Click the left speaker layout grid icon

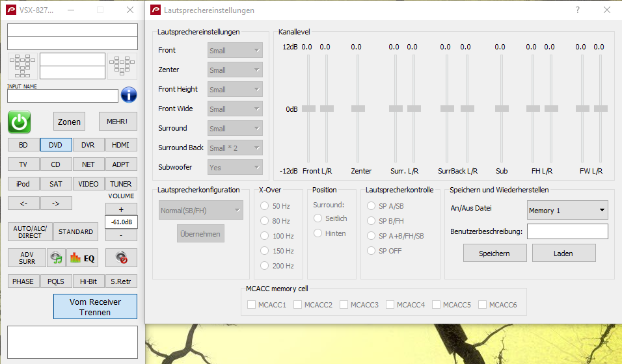pyautogui.click(x=23, y=65)
